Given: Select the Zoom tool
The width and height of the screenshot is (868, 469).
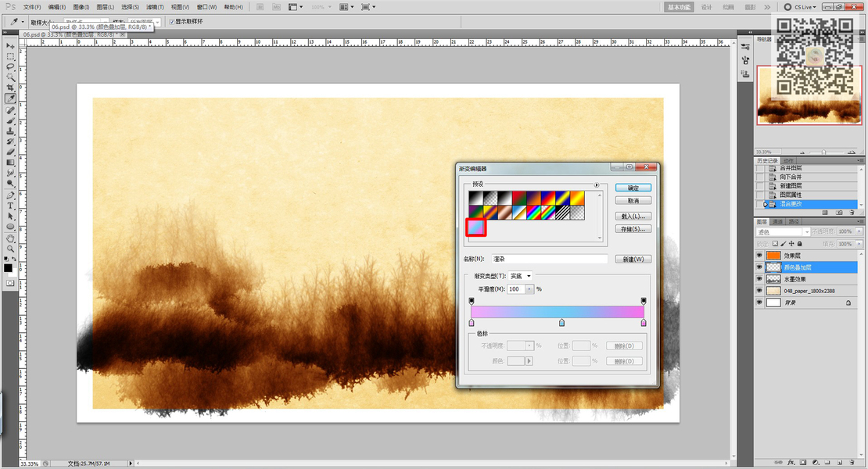Looking at the screenshot, I should (x=10, y=249).
